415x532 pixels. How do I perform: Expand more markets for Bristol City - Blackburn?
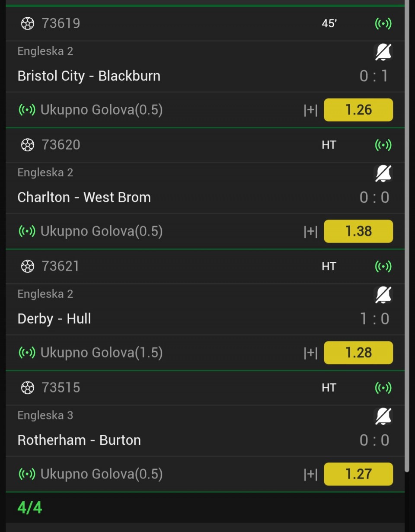[310, 110]
